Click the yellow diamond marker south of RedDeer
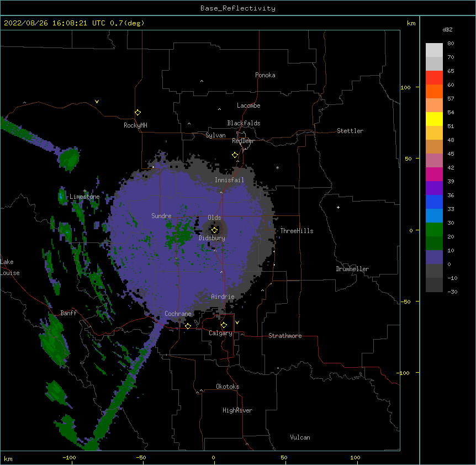 click(235, 155)
